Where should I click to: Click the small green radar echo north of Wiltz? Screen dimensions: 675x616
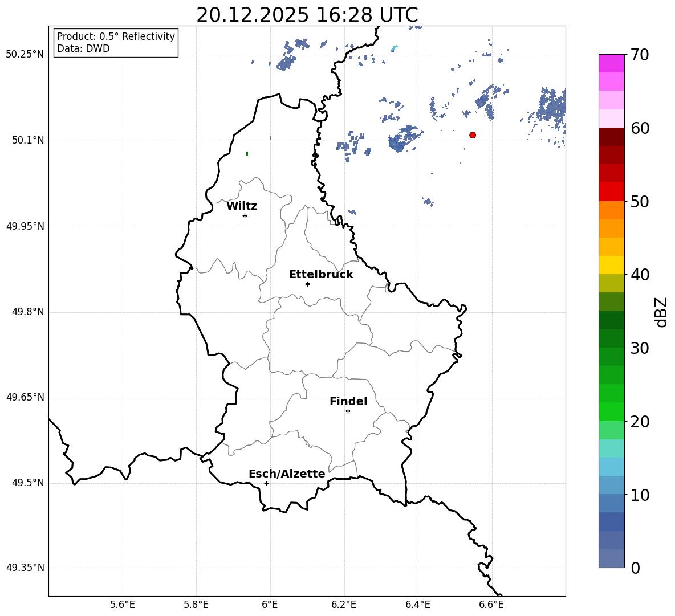click(247, 153)
